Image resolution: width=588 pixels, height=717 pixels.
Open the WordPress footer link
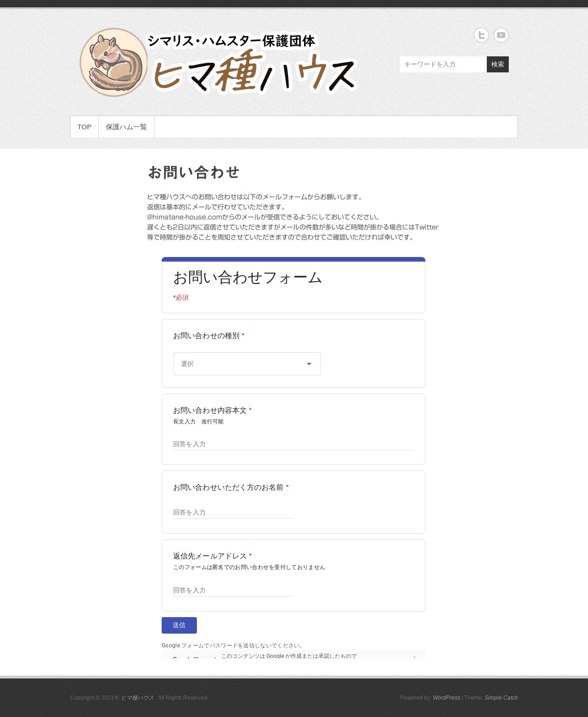(446, 698)
